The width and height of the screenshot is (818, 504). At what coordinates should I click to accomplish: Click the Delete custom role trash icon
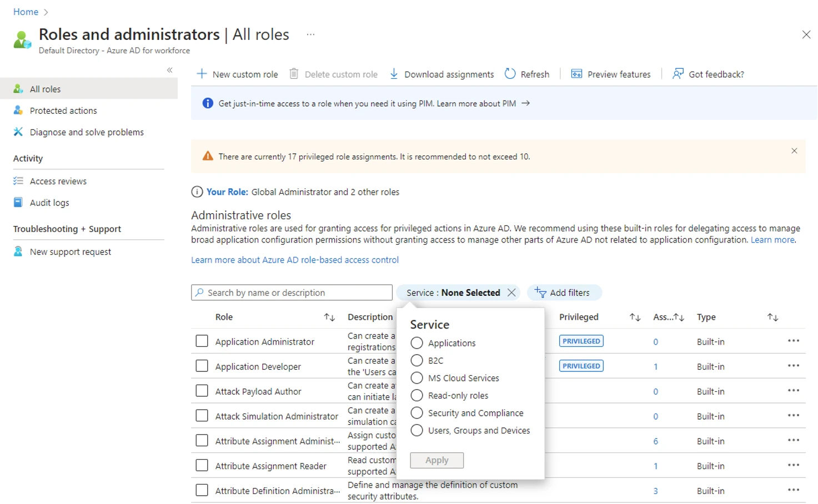coord(294,74)
